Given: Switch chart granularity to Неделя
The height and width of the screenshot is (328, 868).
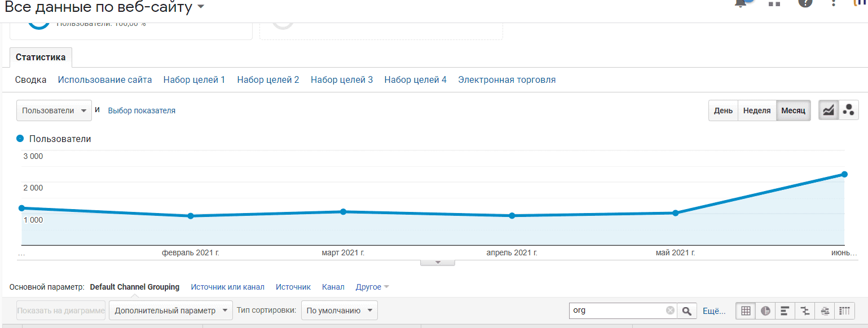Looking at the screenshot, I should [x=757, y=110].
